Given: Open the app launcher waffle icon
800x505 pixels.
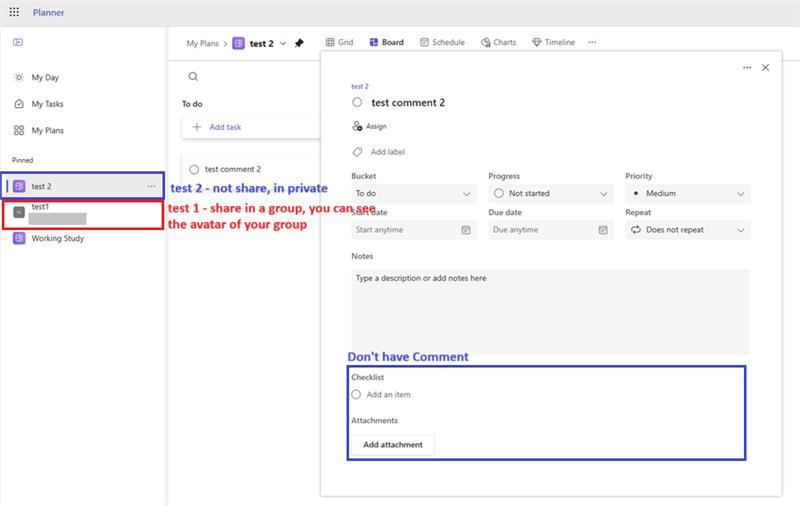Looking at the screenshot, I should pos(14,12).
